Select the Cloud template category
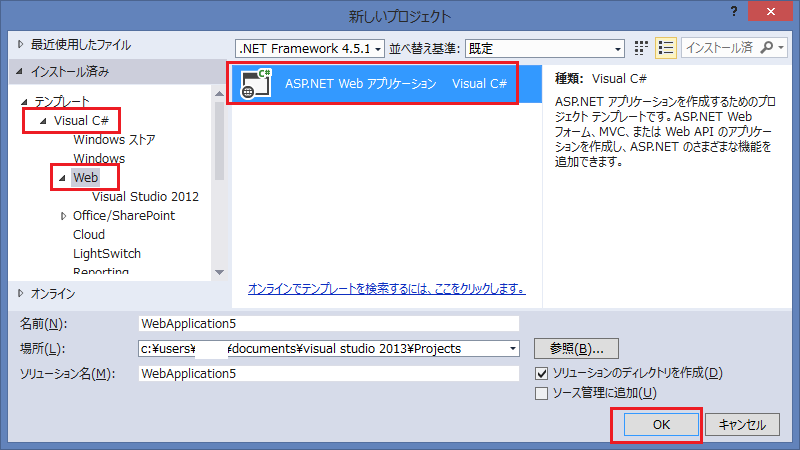The image size is (800, 450). pos(89,235)
